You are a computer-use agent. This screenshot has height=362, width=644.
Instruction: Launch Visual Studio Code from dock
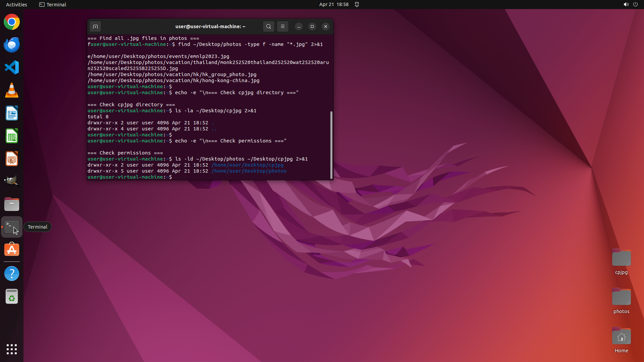(12, 68)
